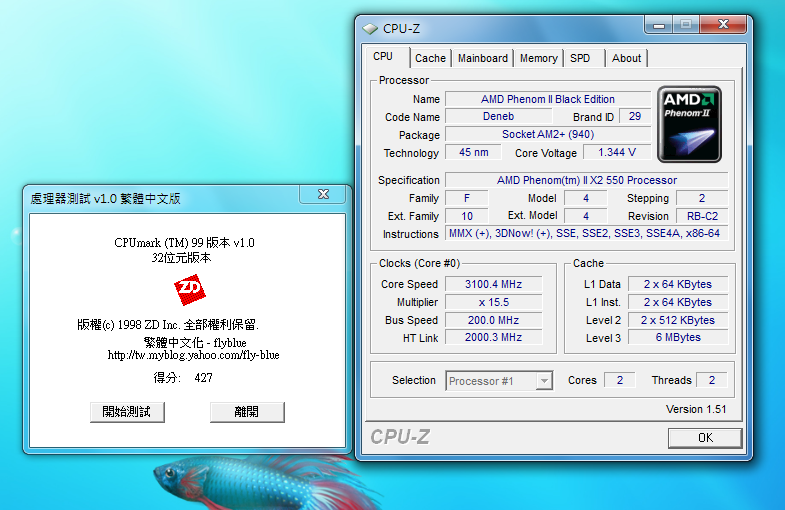Screen dimensions: 785x510
Task: Click the Level 3 value '6 MBytes'
Action: coord(678,338)
